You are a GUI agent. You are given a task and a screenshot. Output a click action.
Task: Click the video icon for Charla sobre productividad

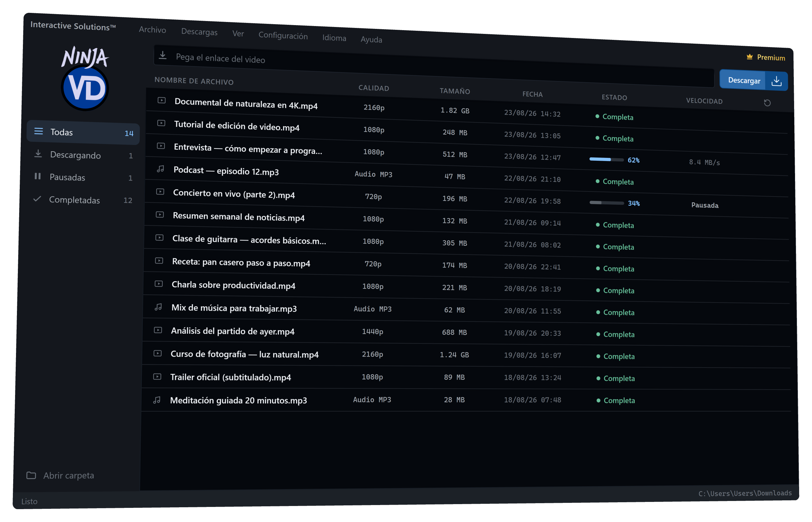coord(159,284)
